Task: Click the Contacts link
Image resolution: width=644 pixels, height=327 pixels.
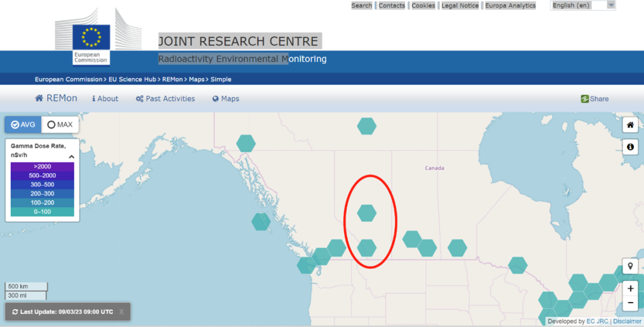Action: pyautogui.click(x=391, y=5)
